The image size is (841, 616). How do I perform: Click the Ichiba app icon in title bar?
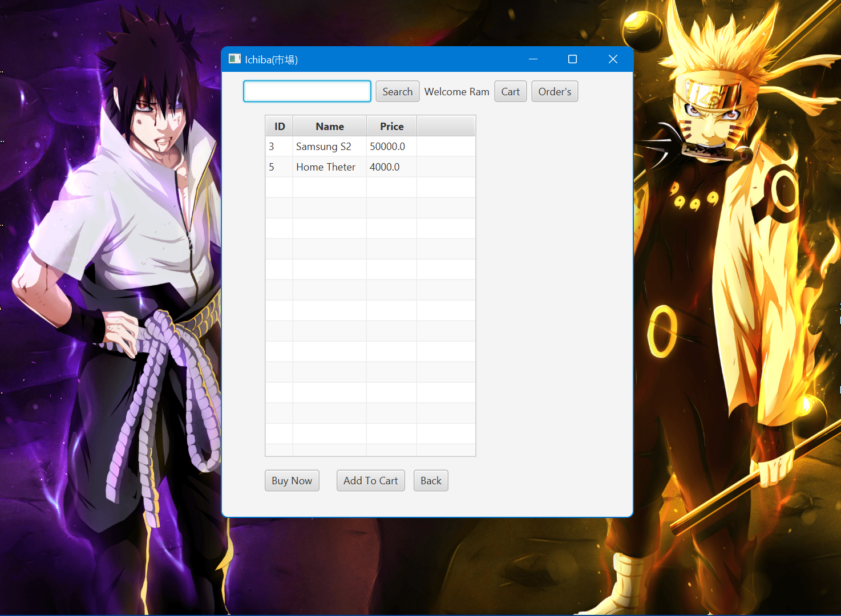click(x=234, y=59)
